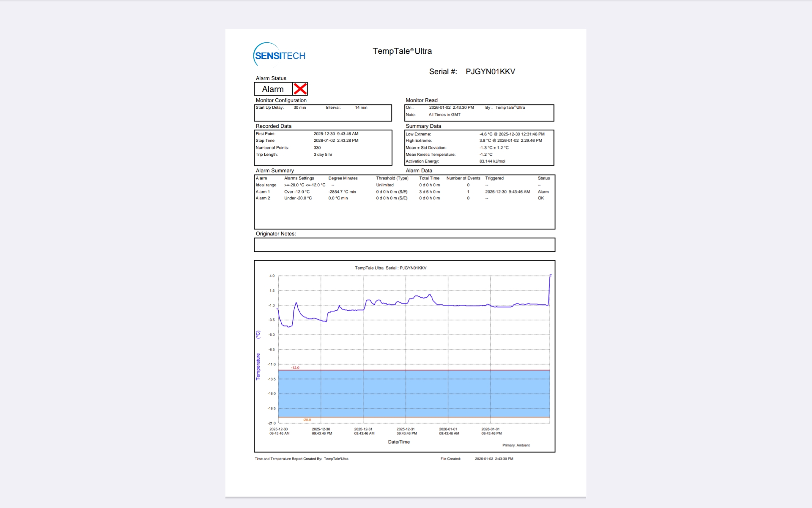The height and width of the screenshot is (508, 812).
Task: Click the chart title with serial number
Action: tap(390, 268)
